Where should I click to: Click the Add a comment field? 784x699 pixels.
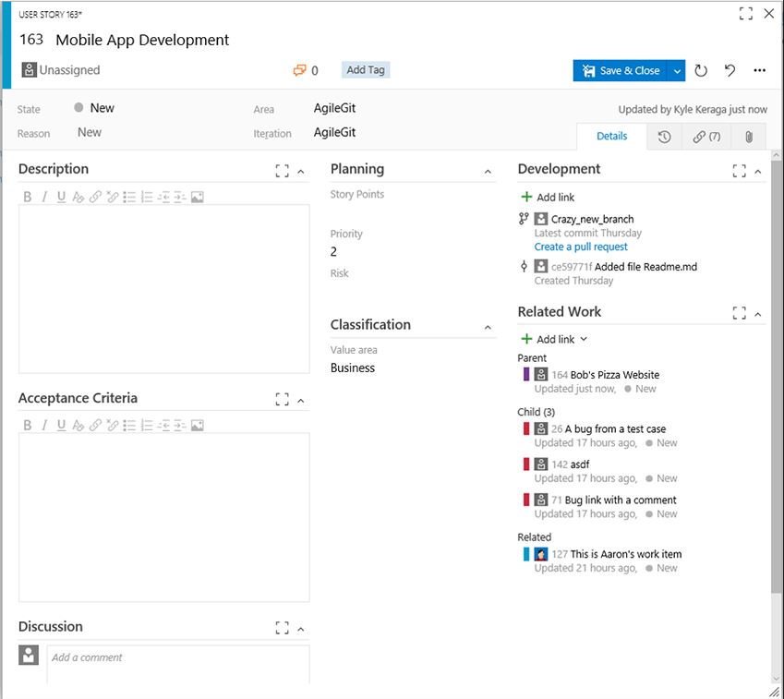[178, 664]
